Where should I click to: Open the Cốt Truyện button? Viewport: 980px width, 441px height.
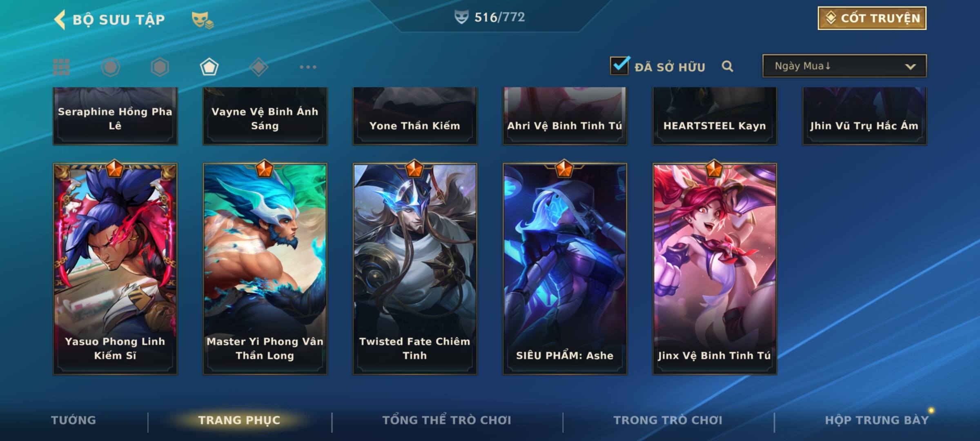872,18
